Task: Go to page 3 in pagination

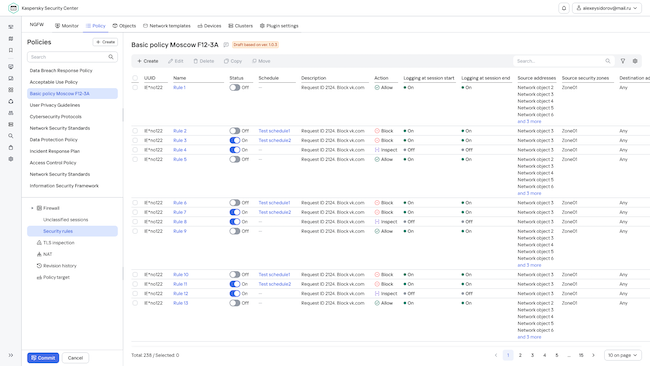Action: click(x=532, y=355)
